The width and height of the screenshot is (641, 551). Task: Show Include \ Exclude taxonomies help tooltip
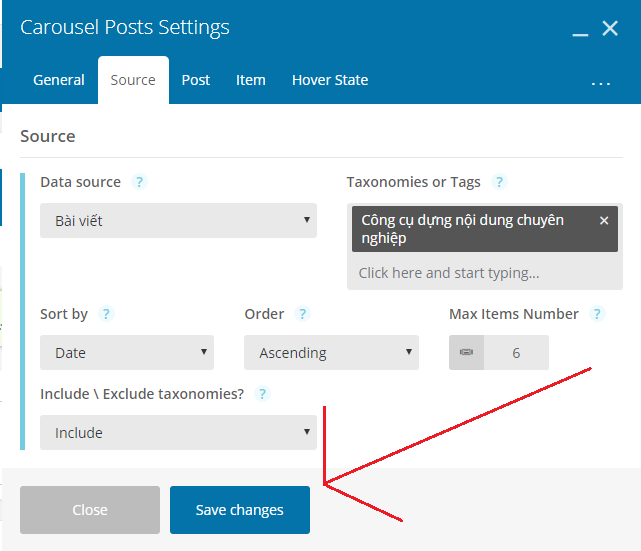pos(262,394)
